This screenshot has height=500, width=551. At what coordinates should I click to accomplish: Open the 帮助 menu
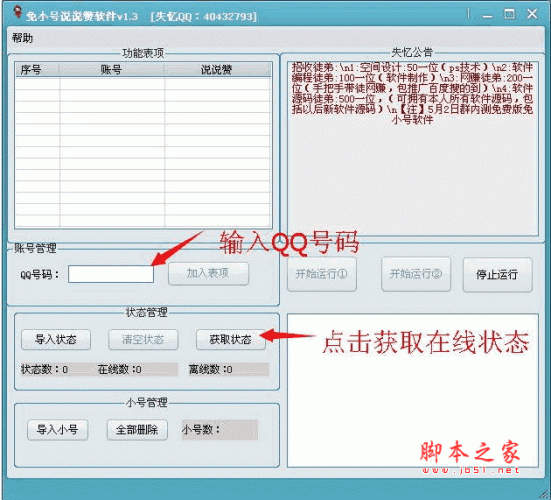[22, 38]
